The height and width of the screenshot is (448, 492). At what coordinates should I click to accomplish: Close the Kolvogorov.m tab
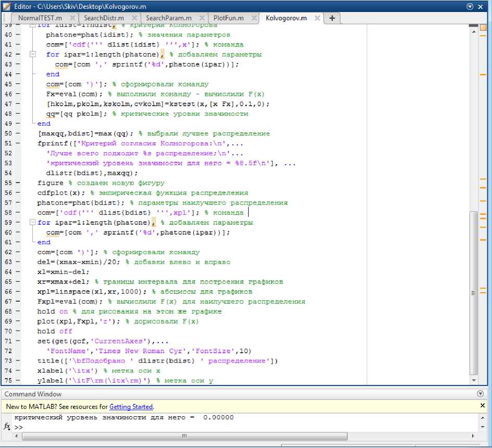point(317,18)
